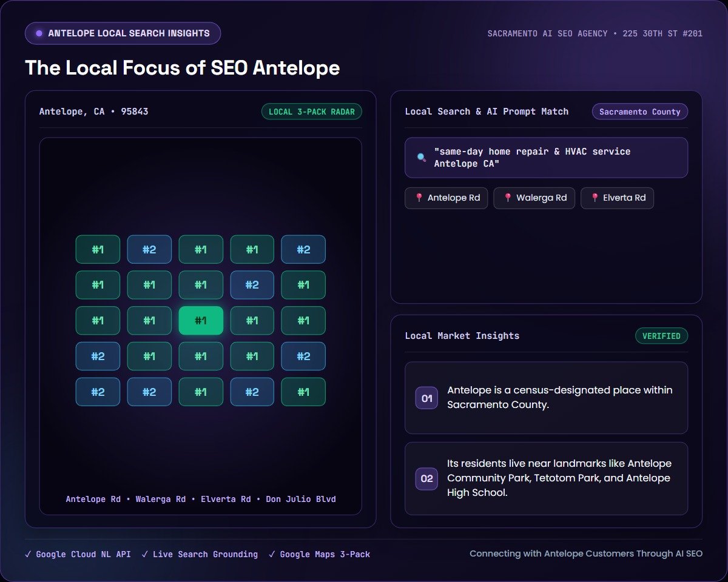Select the Antelope Rd location chip
Screen dimensions: 728x582
click(x=446, y=198)
